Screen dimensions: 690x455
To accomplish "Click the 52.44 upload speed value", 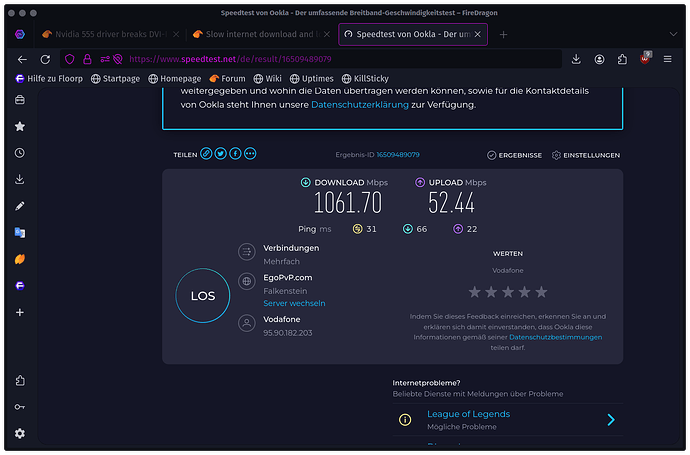I will 451,203.
